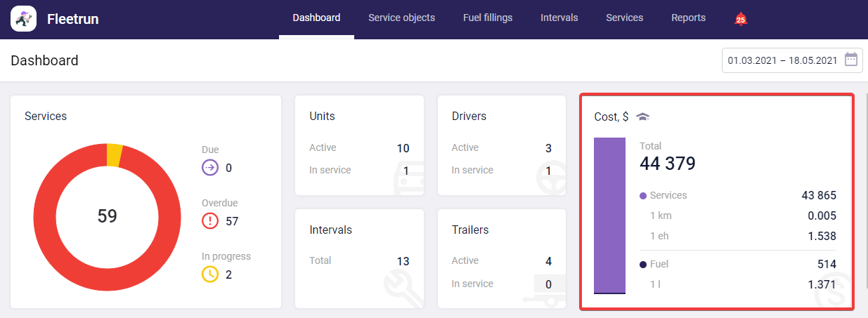Image resolution: width=868 pixels, height=318 pixels.
Task: Click the Units card title
Action: (322, 116)
